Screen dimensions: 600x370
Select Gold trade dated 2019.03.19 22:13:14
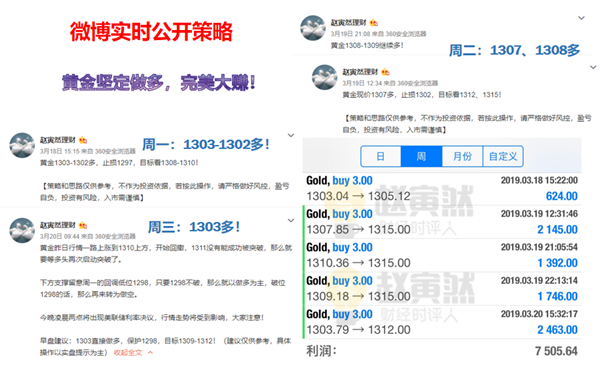(442, 288)
